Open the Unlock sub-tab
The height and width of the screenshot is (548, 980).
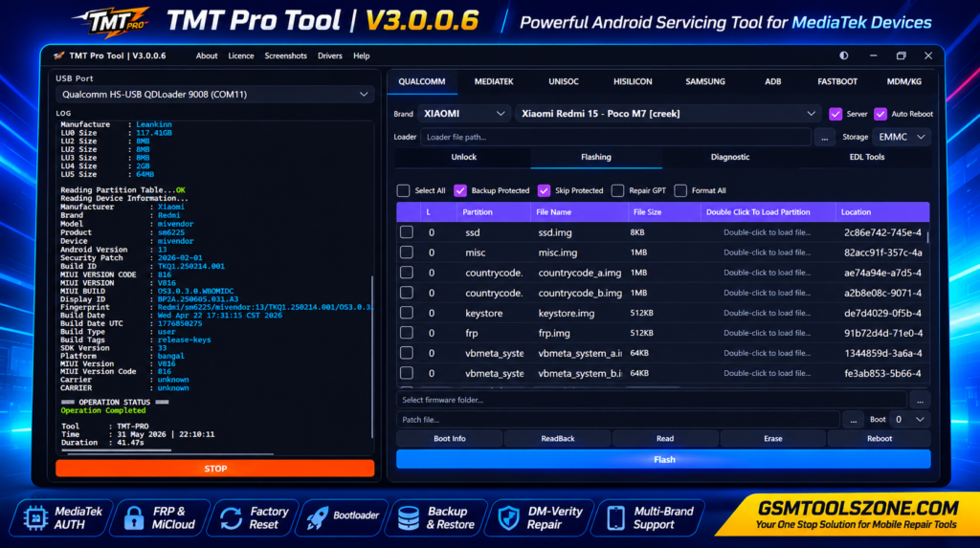[464, 158]
